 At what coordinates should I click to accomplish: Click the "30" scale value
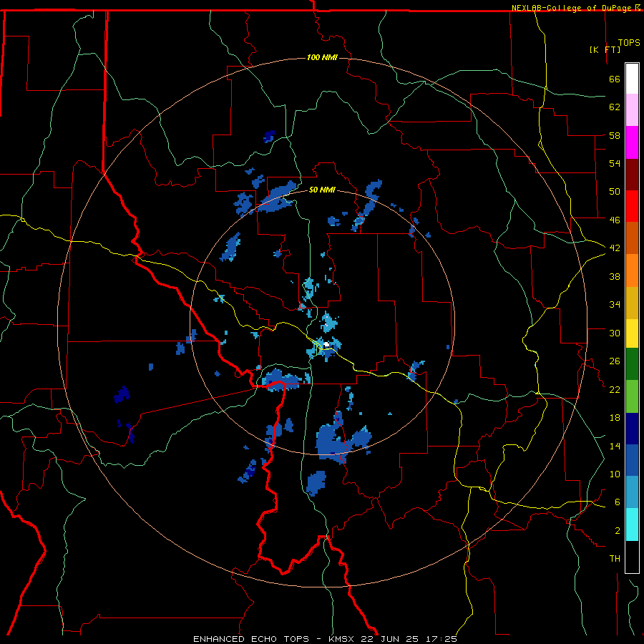tap(615, 333)
